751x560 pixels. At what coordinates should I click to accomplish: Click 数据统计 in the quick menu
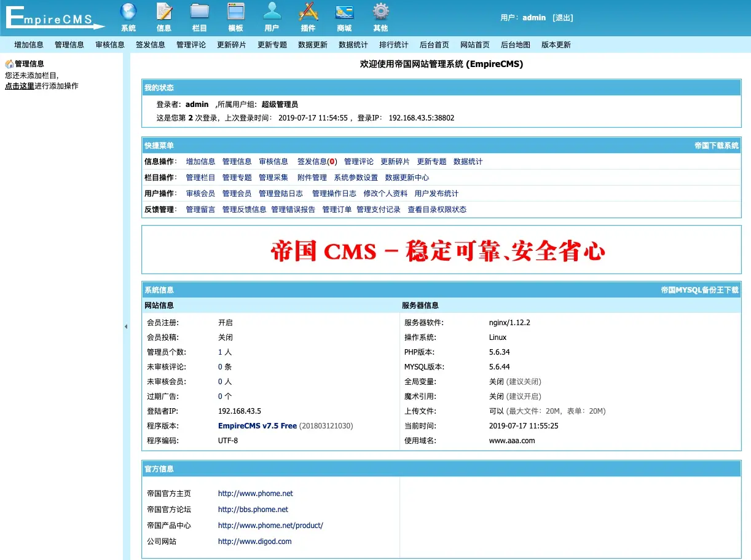[x=468, y=162]
